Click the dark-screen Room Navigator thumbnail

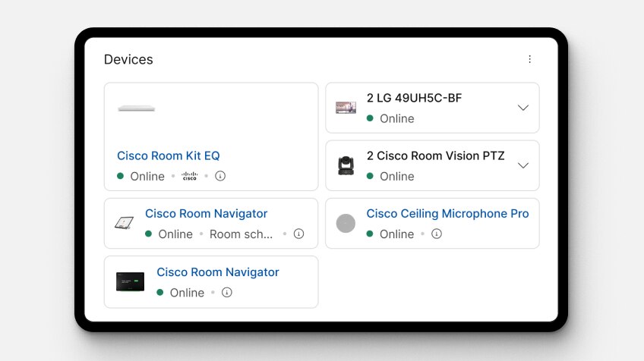[x=130, y=281]
